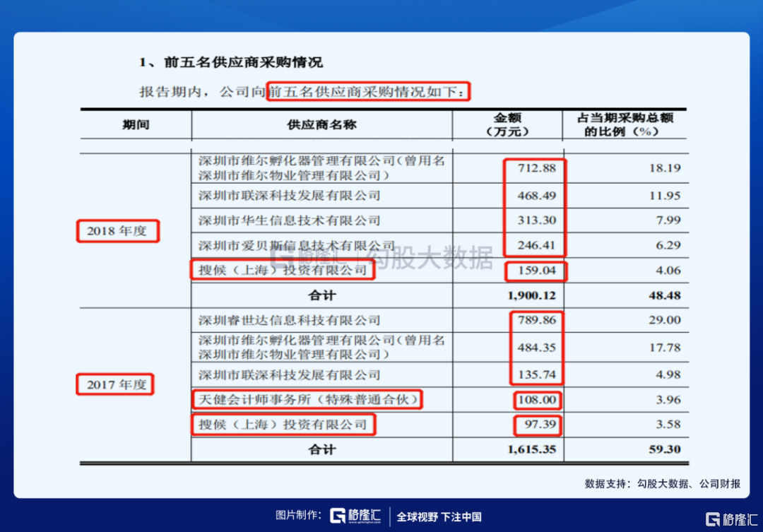Select the amount 135.74

(537, 374)
